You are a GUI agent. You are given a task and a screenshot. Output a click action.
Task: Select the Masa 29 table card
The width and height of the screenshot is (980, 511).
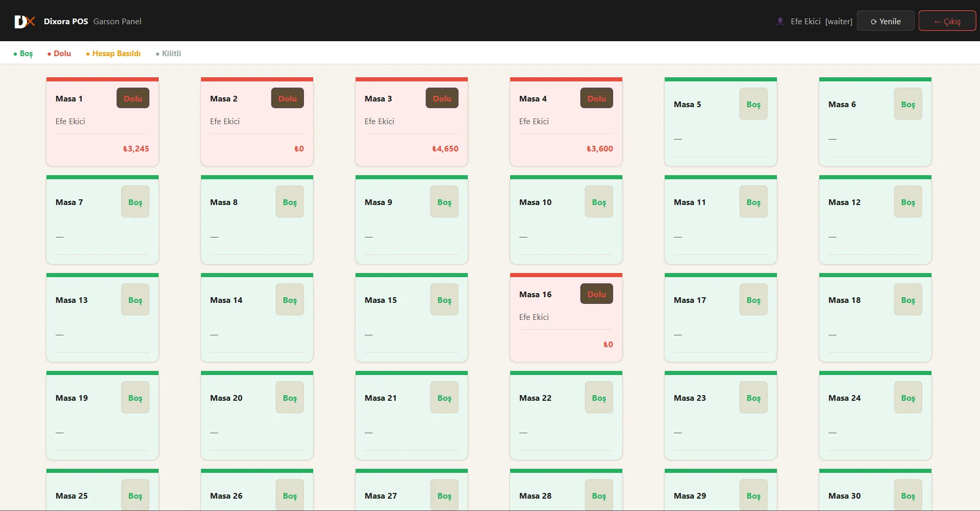pyautogui.click(x=721, y=490)
